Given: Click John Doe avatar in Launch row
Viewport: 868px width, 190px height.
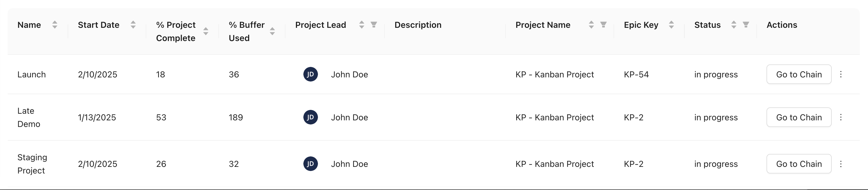Looking at the screenshot, I should click(310, 74).
